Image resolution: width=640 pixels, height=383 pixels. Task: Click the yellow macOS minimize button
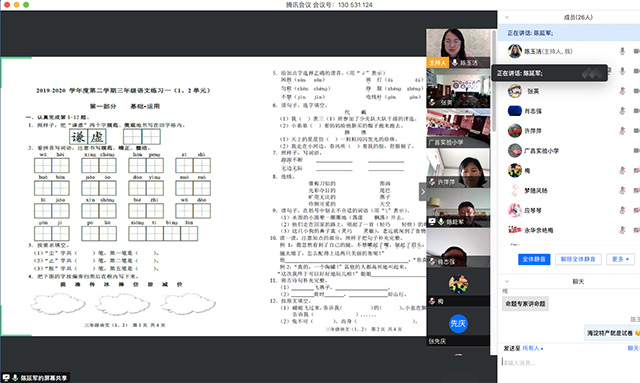[16, 4]
